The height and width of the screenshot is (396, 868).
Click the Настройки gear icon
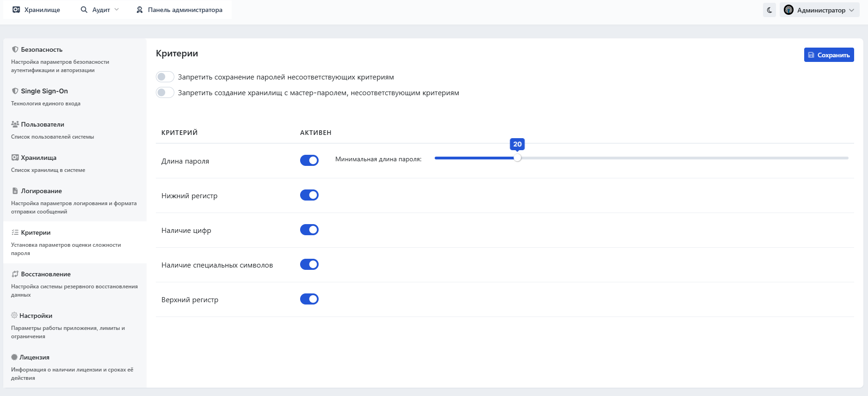pos(14,316)
